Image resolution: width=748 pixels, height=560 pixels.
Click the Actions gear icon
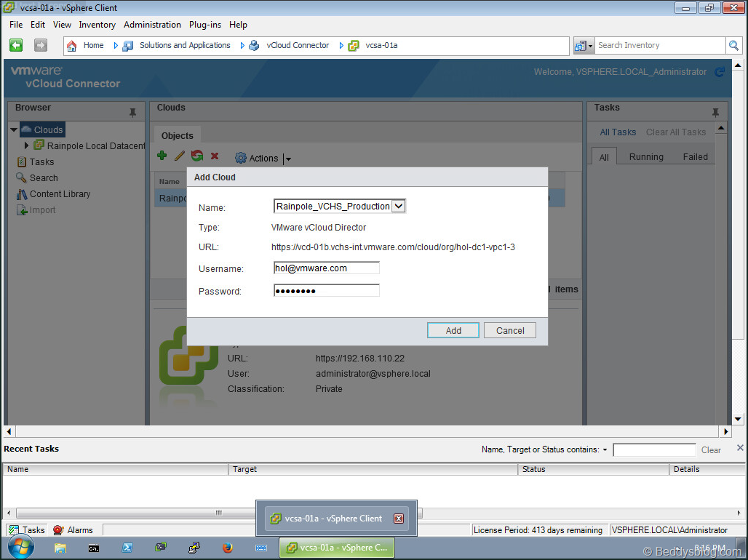click(241, 158)
